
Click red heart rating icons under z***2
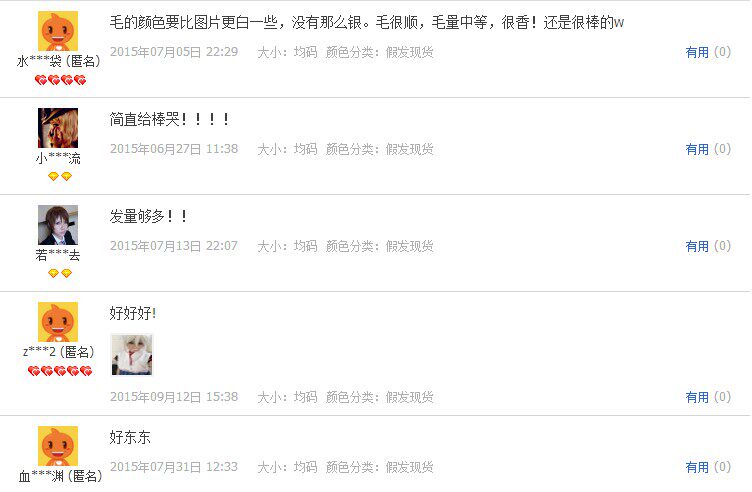pos(60,371)
